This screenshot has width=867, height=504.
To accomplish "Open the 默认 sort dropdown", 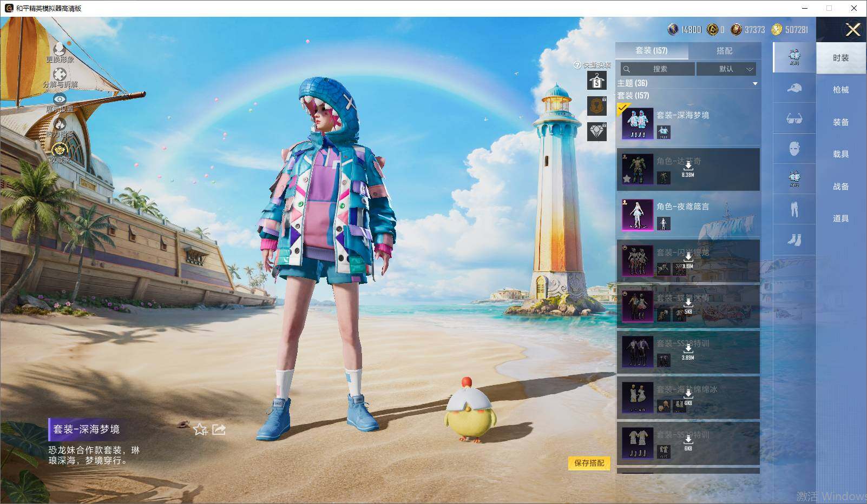I will coord(726,69).
